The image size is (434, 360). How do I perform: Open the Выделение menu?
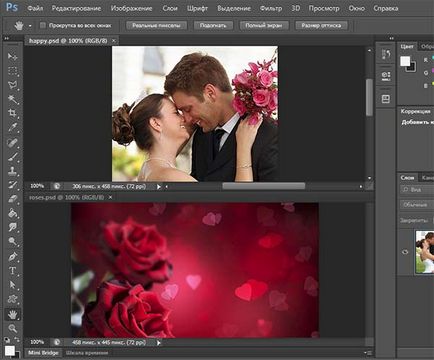point(234,8)
